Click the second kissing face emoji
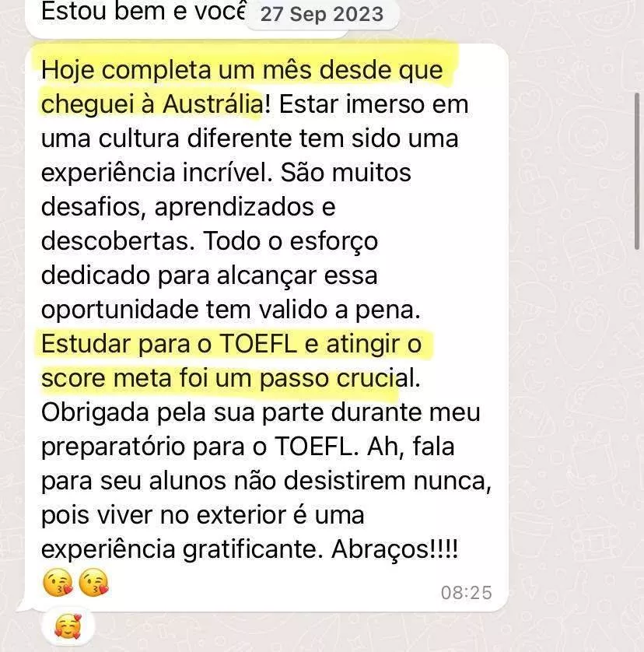The width and height of the screenshot is (644, 652). coord(94,583)
